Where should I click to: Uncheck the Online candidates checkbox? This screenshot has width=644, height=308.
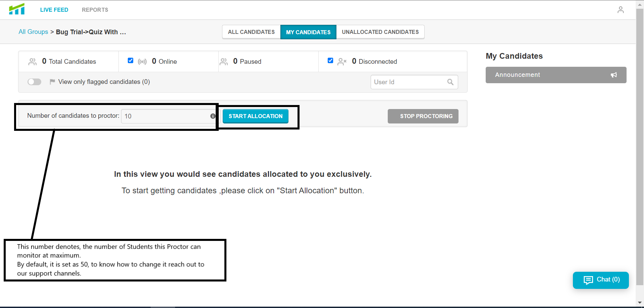coord(130,60)
